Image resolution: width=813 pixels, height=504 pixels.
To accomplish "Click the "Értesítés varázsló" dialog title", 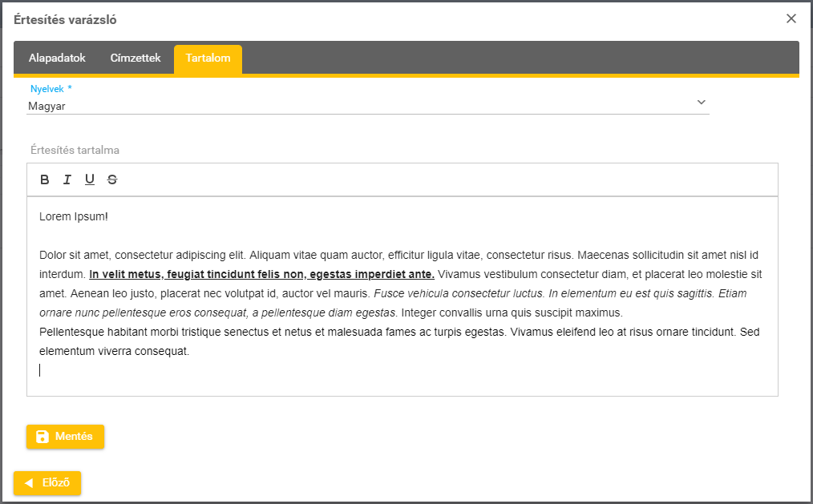I will (71, 19).
